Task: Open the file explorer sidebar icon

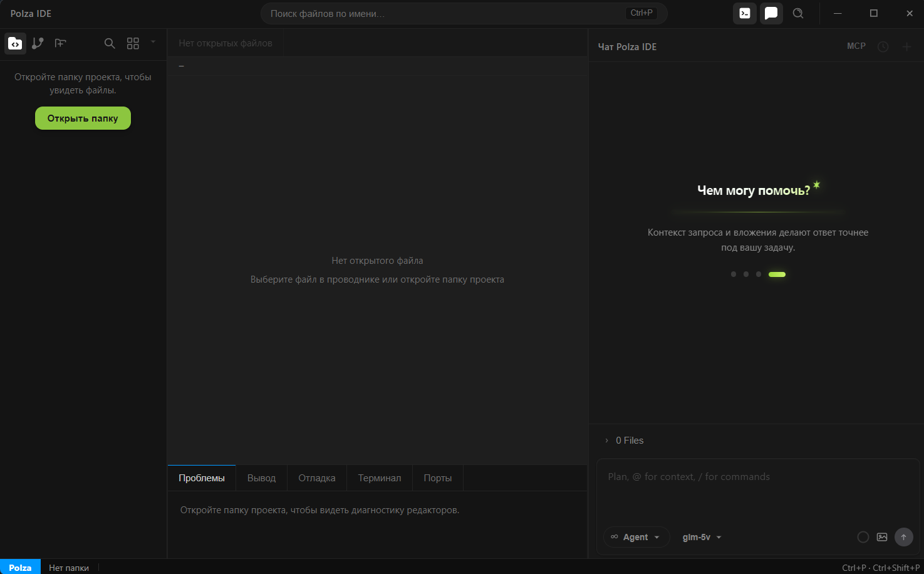Action: click(15, 44)
